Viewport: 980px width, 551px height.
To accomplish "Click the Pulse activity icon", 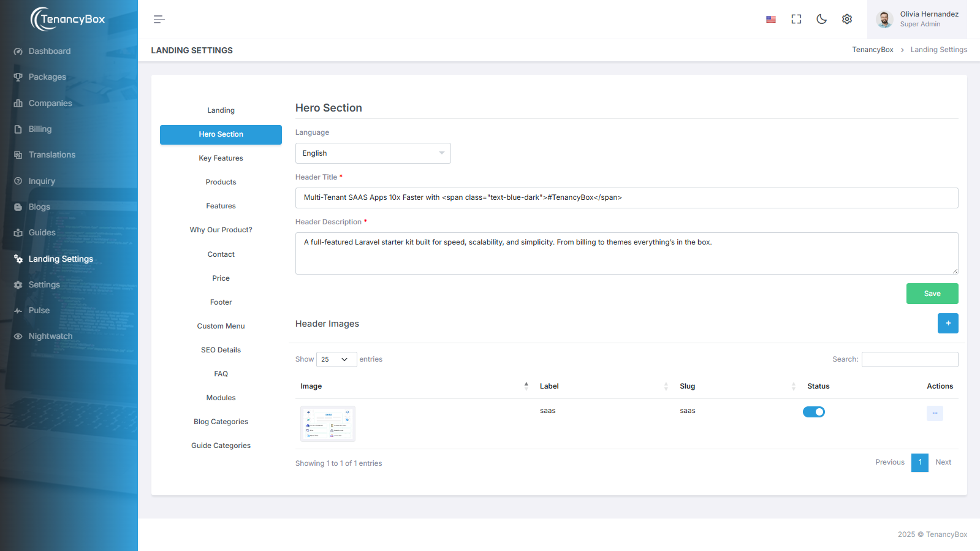I will (x=18, y=311).
